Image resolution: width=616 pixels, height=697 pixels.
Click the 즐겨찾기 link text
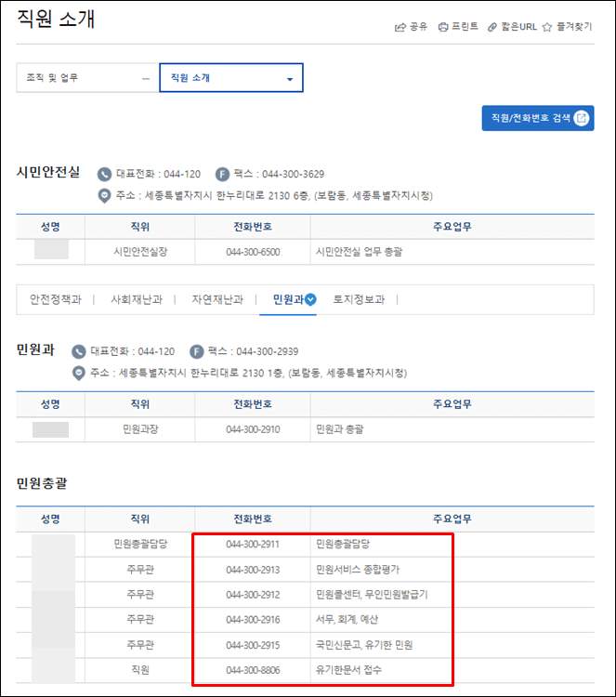[x=574, y=27]
